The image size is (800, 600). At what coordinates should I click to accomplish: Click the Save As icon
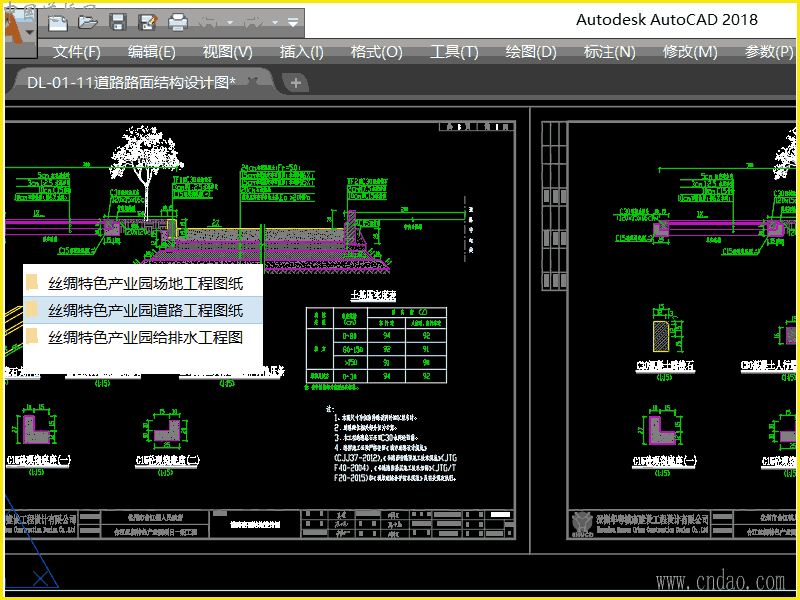(147, 21)
